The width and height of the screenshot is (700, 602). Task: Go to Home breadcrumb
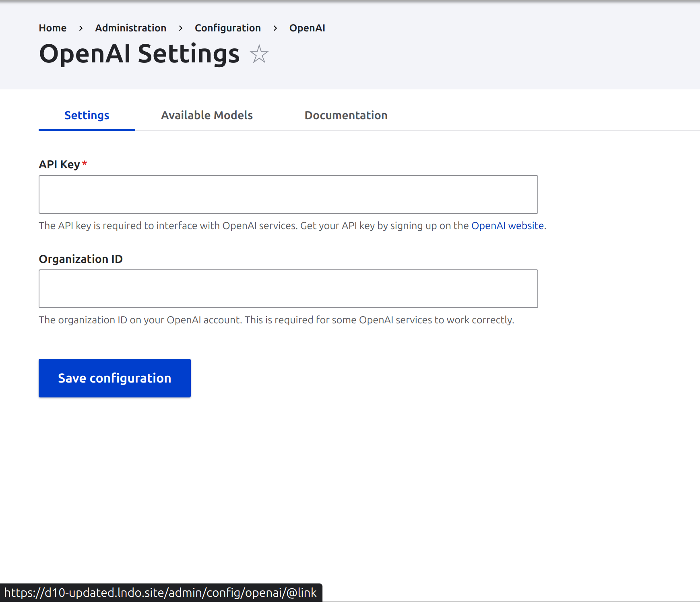(53, 28)
